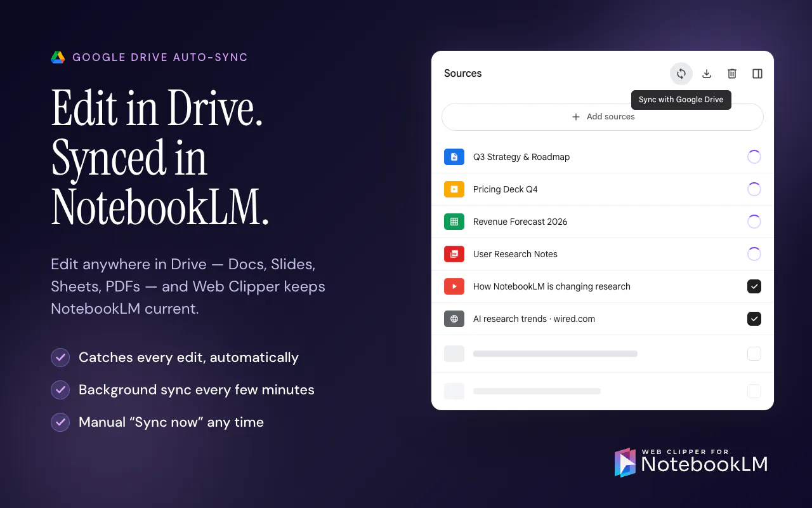Click the trash delete icon
This screenshot has width=812, height=508.
click(x=732, y=74)
